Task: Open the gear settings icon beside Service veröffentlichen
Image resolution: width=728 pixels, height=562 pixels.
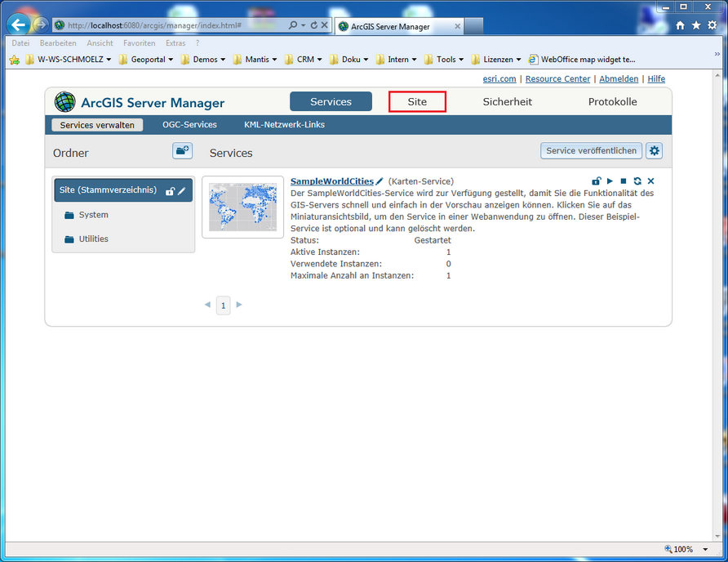Action: [654, 150]
